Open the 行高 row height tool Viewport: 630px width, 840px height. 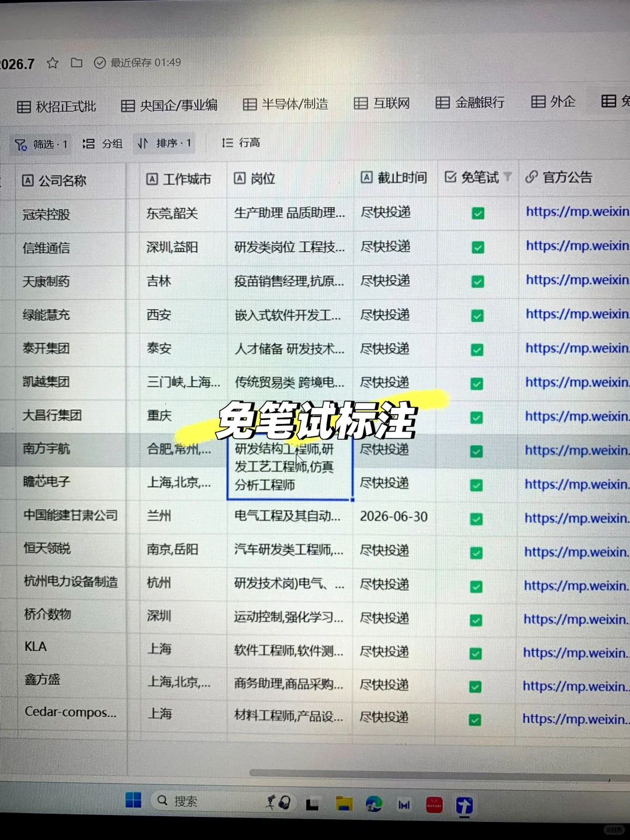[241, 142]
